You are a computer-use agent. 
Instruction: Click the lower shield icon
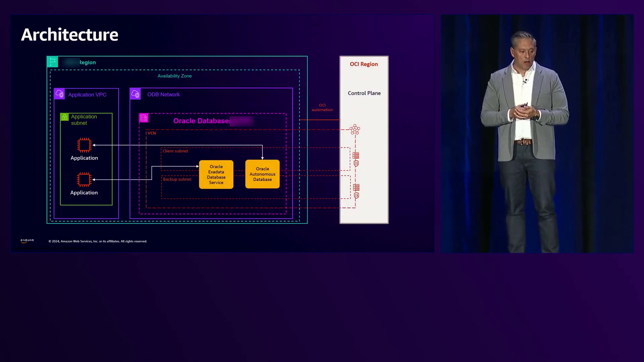[x=356, y=195]
